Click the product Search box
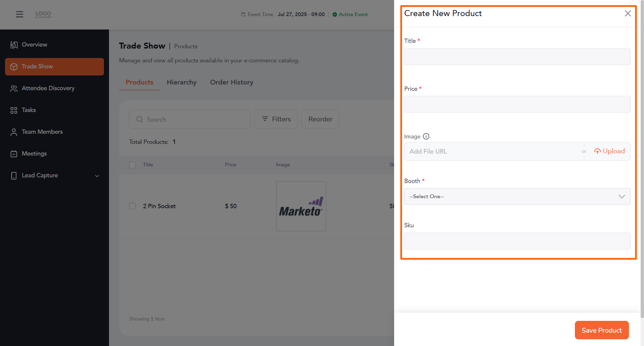 pos(190,119)
